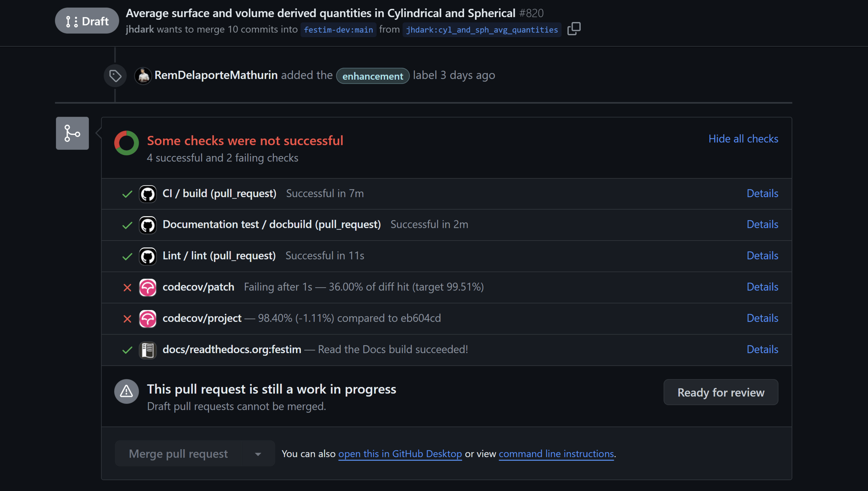Click the checks status donut indicator
The image size is (868, 491).
click(x=126, y=143)
